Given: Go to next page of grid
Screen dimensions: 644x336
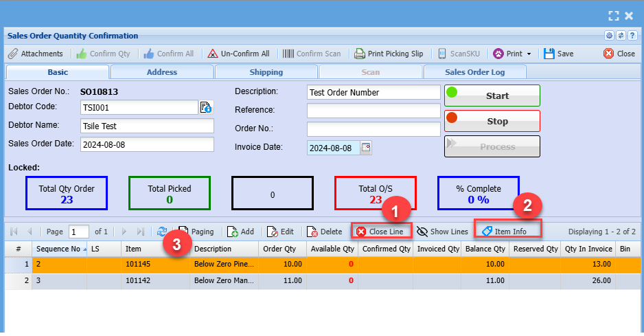Looking at the screenshot, I should point(124,232).
